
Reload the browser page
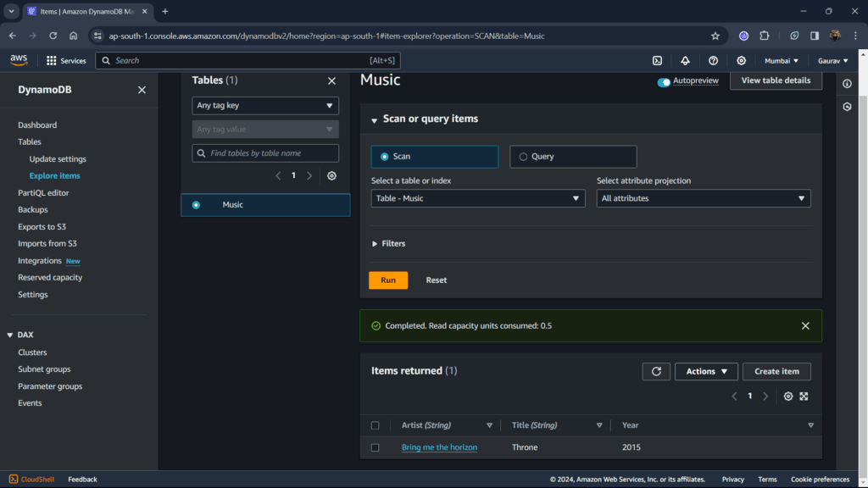pyautogui.click(x=53, y=36)
